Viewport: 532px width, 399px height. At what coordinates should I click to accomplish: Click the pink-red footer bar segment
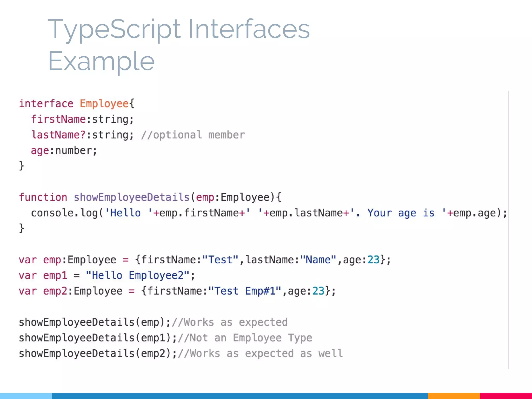506,396
